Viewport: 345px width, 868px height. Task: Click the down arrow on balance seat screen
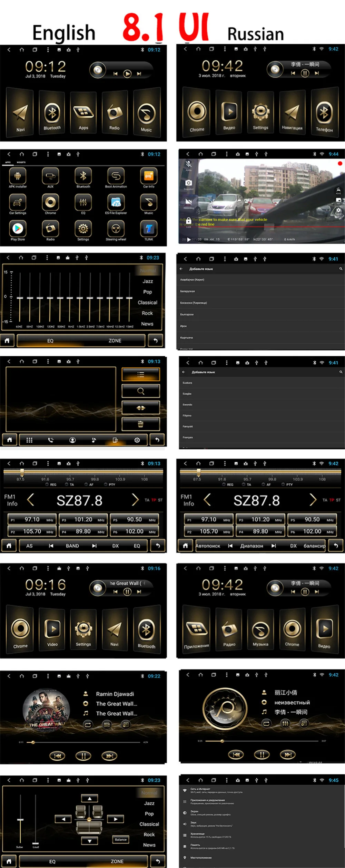point(90,841)
